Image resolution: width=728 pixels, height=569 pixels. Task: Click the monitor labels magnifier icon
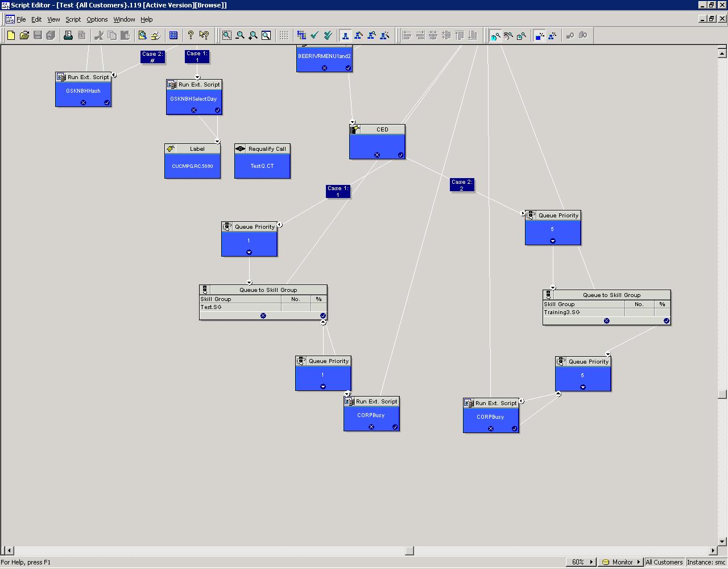click(x=508, y=35)
